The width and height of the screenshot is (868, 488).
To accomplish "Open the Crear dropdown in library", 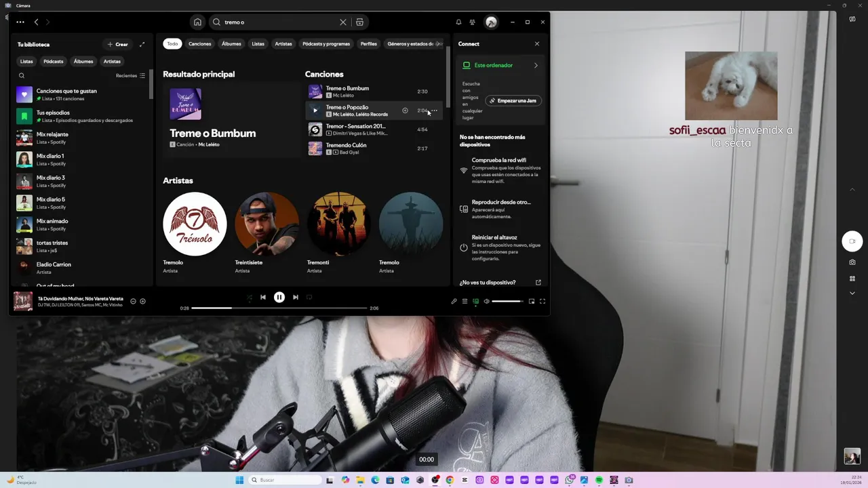I will 117,44.
